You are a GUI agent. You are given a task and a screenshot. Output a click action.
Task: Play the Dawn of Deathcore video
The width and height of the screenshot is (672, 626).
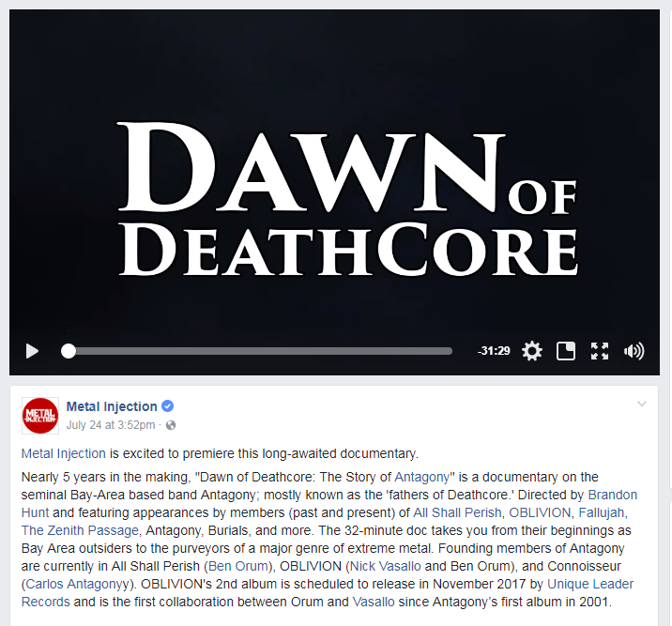pos(32,351)
